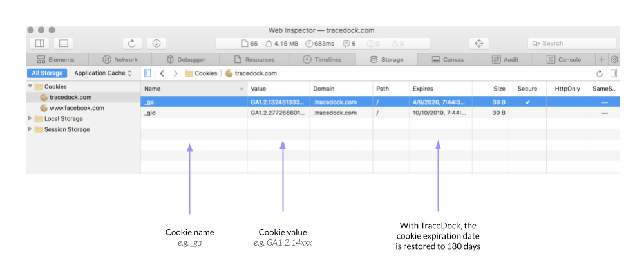Sort by the Domain column header

pyautogui.click(x=341, y=89)
